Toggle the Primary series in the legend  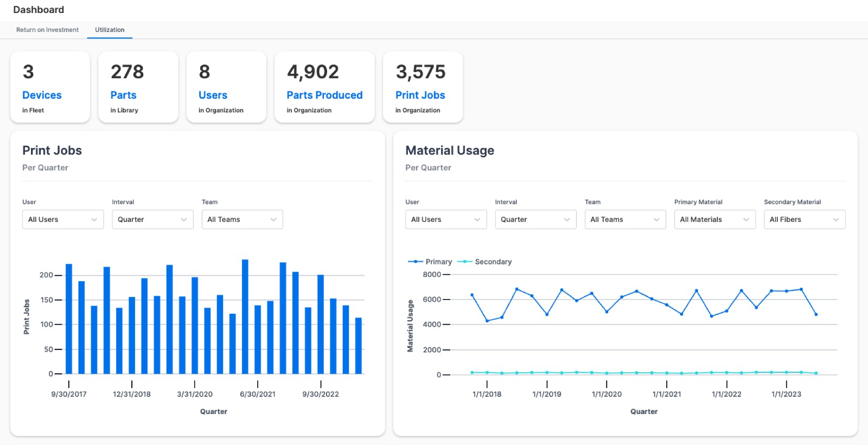point(430,262)
